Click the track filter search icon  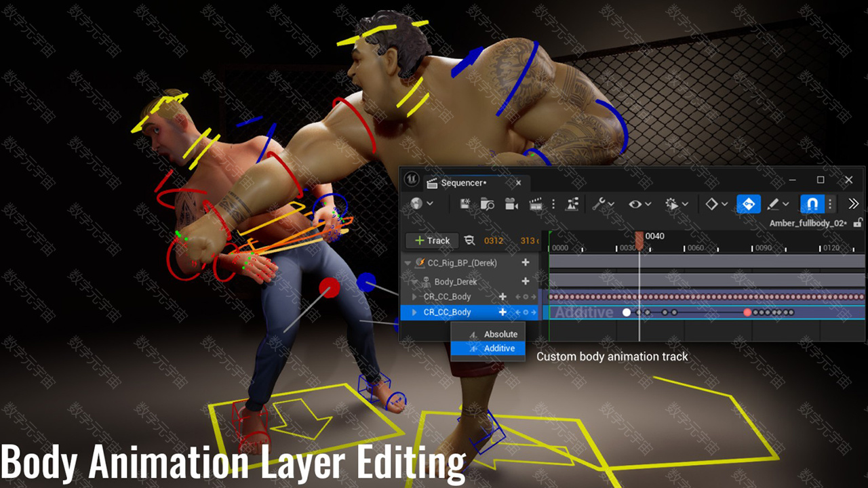[x=469, y=241]
